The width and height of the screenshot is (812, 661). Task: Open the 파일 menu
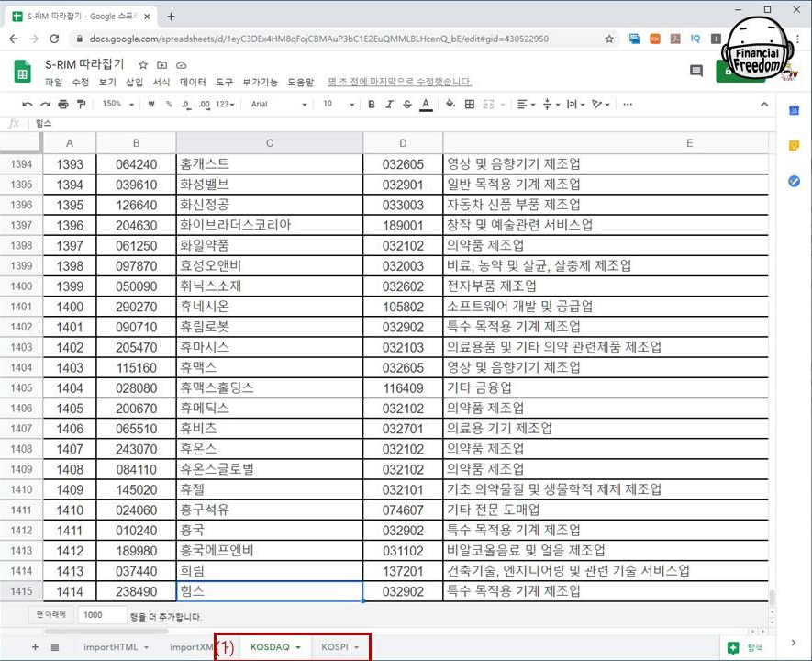[x=53, y=82]
